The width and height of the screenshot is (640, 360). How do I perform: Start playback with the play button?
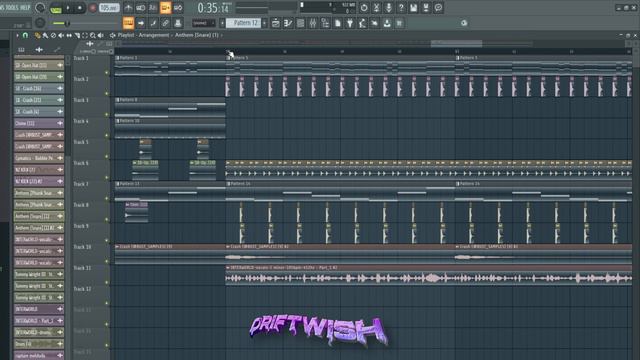point(68,8)
